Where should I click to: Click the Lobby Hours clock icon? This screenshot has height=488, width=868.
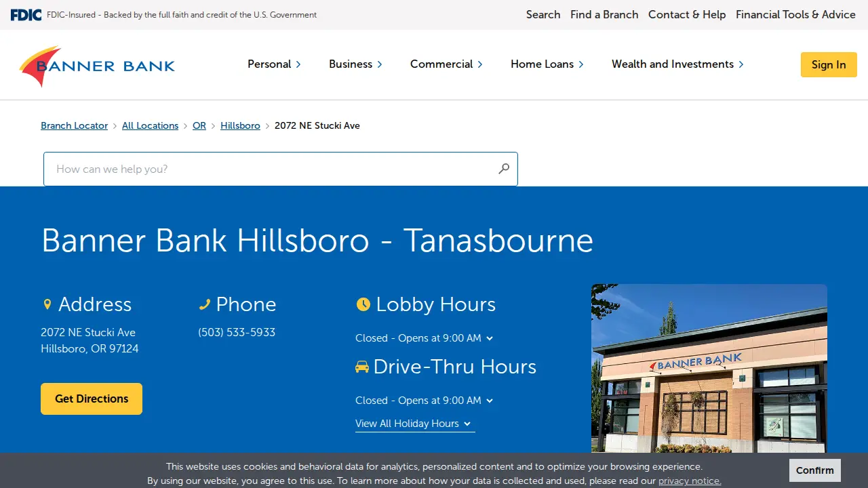[363, 304]
